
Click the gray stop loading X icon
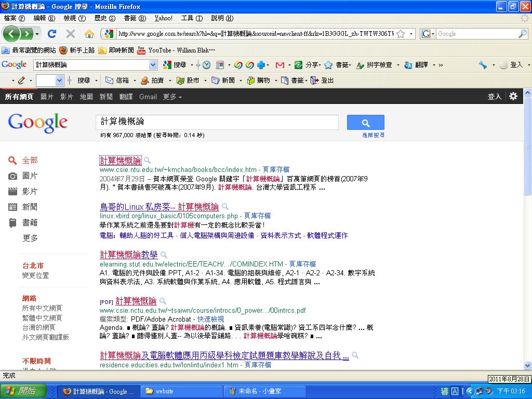71,34
